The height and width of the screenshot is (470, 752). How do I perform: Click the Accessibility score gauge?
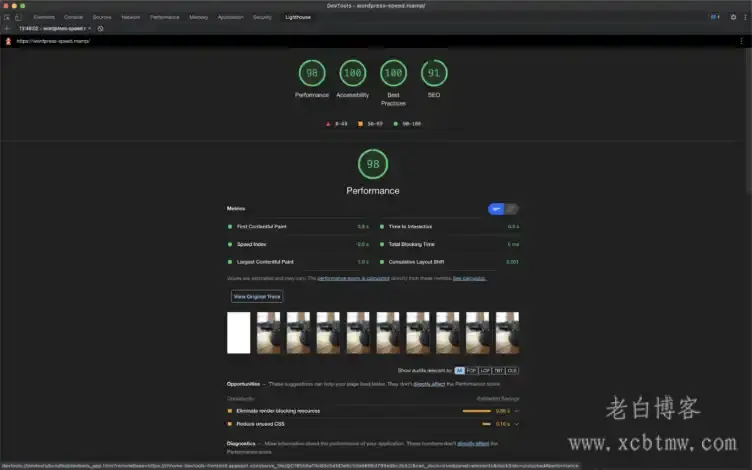coord(352,73)
